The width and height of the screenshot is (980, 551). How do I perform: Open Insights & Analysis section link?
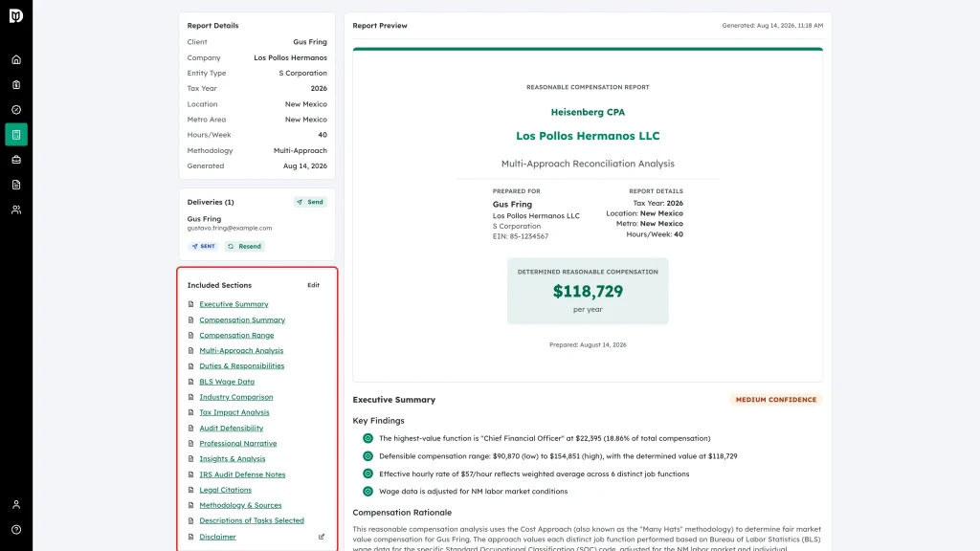[233, 458]
